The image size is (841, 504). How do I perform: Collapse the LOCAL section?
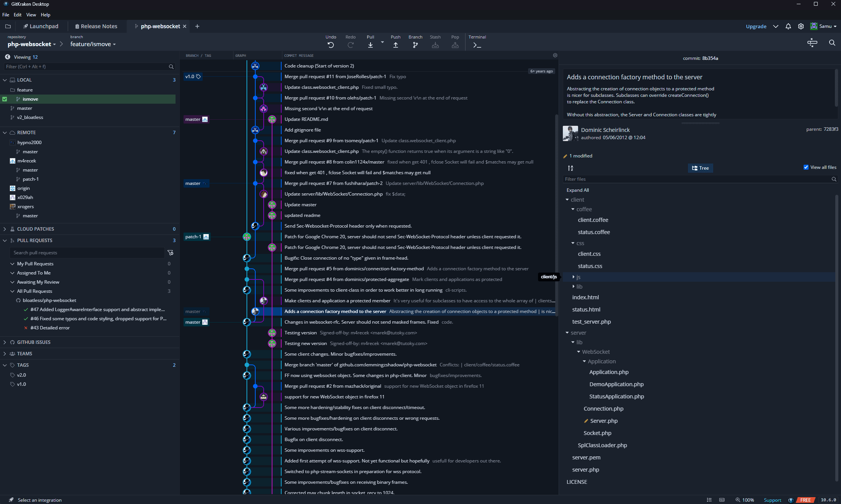coord(5,80)
